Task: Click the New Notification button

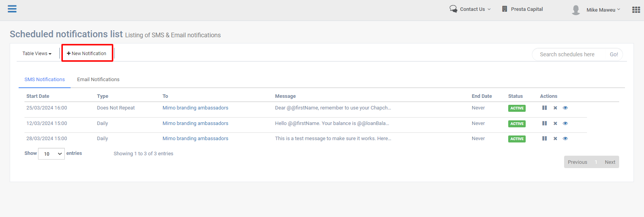Action: pos(87,54)
